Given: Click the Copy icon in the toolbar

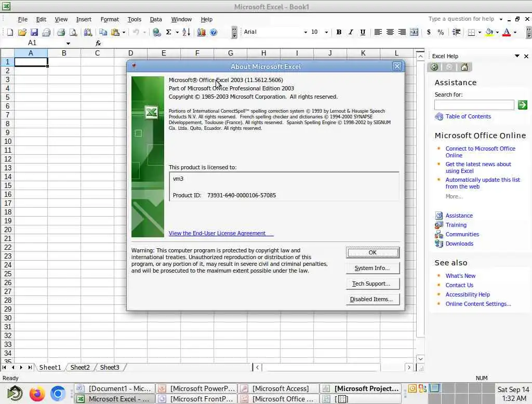Looking at the screenshot, I should tap(103, 32).
